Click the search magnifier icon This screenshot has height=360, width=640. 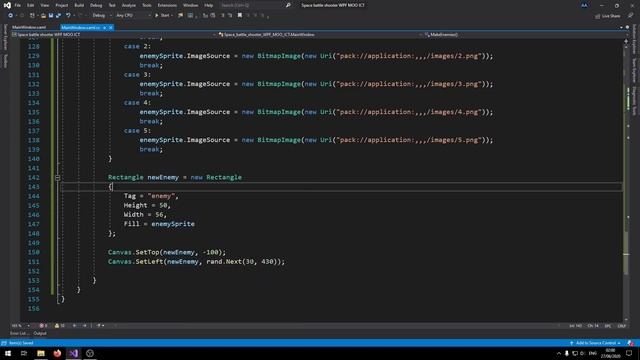(x=288, y=5)
